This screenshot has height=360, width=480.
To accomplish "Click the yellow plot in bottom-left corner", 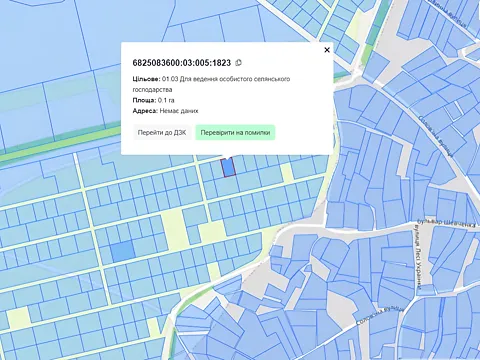I will click(x=19, y=319).
